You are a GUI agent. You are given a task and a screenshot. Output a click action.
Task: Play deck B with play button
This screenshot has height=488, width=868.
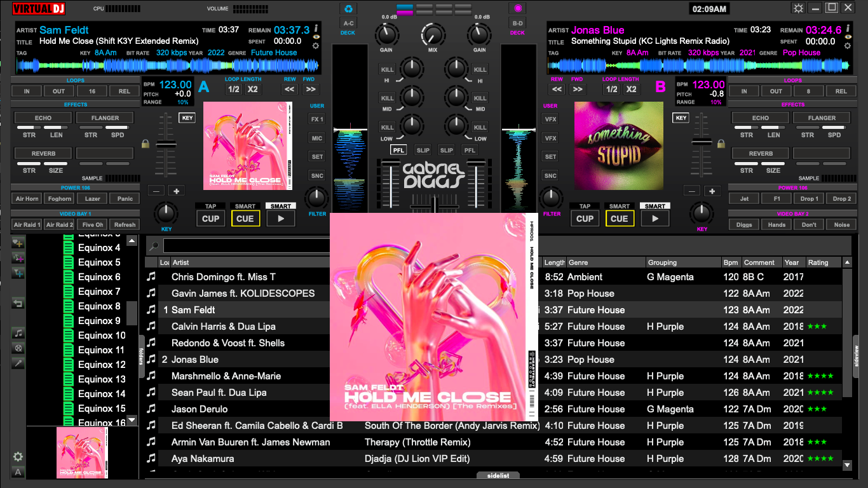point(654,218)
